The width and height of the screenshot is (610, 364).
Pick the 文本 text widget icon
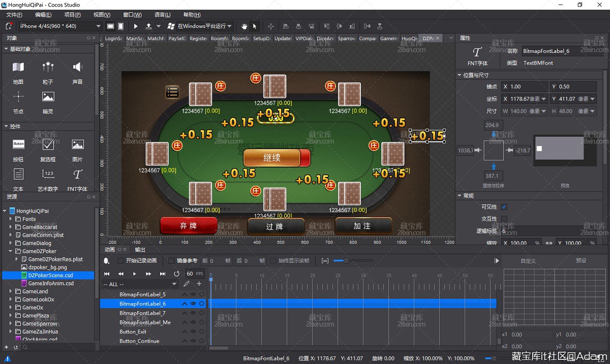click(18, 174)
